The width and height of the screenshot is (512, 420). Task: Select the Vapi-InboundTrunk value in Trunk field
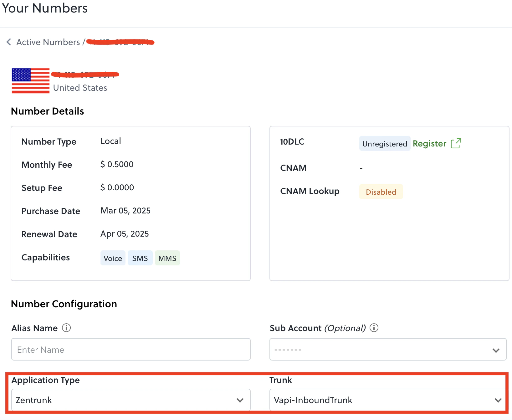tap(313, 400)
